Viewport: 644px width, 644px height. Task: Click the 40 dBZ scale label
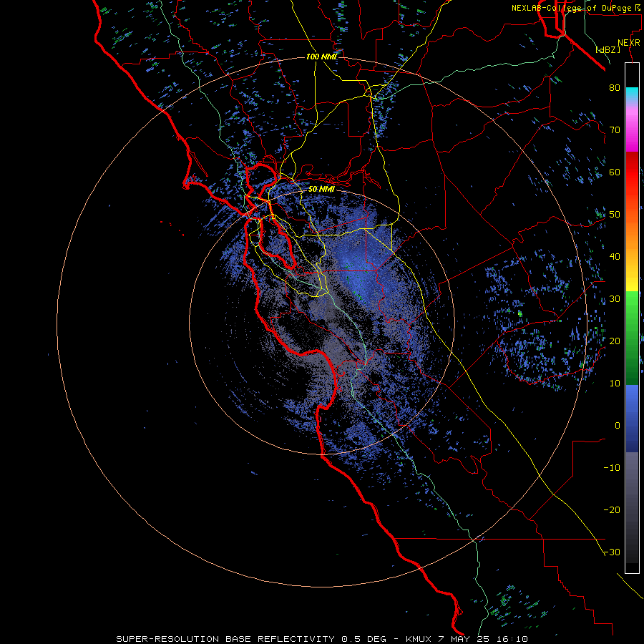tap(615, 257)
